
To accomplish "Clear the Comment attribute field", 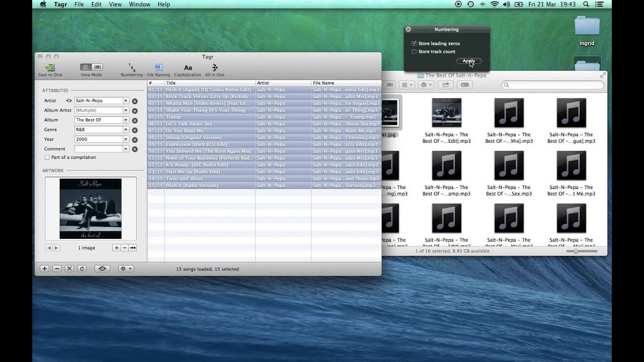I will (x=135, y=149).
